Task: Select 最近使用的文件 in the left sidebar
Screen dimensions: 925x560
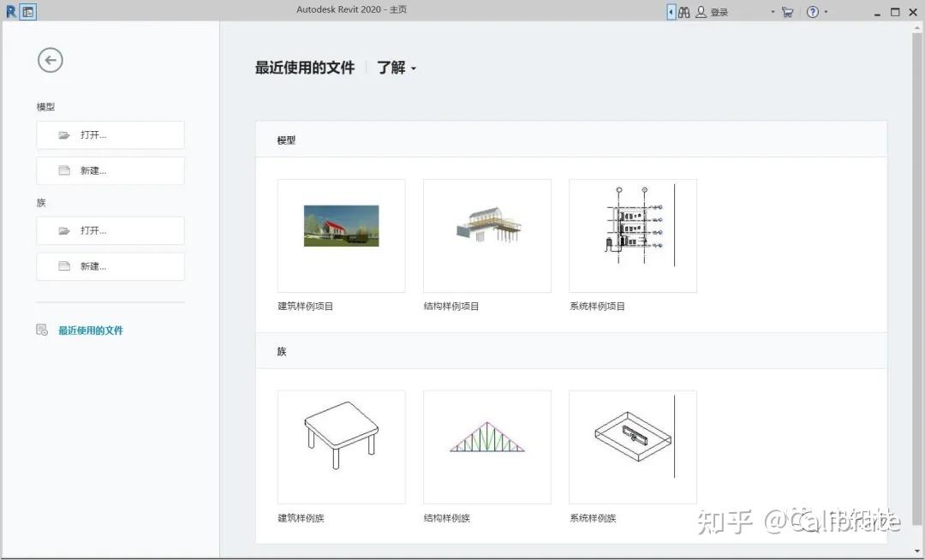Action: pyautogui.click(x=90, y=331)
